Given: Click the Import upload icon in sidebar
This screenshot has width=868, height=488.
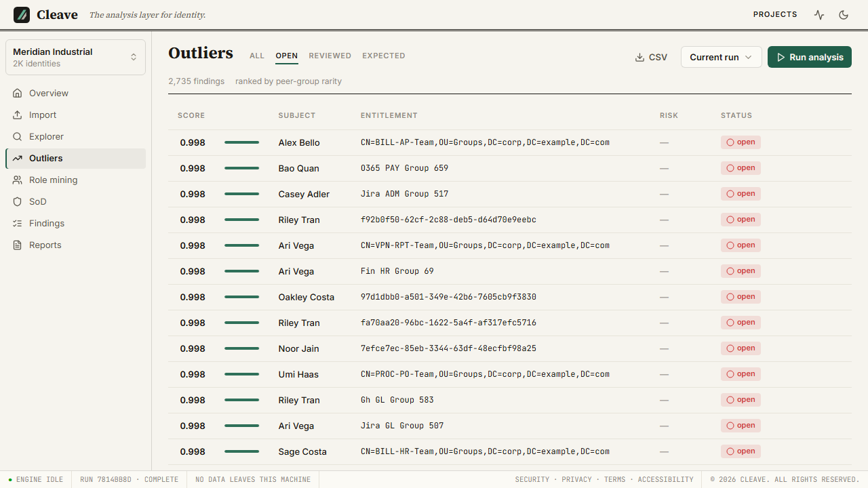Looking at the screenshot, I should click(18, 115).
